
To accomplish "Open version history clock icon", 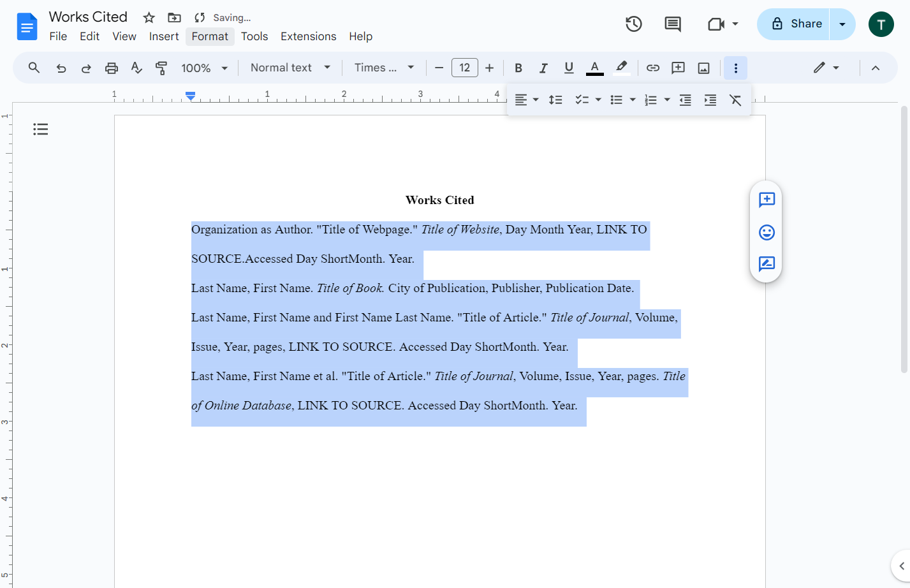I will [633, 24].
